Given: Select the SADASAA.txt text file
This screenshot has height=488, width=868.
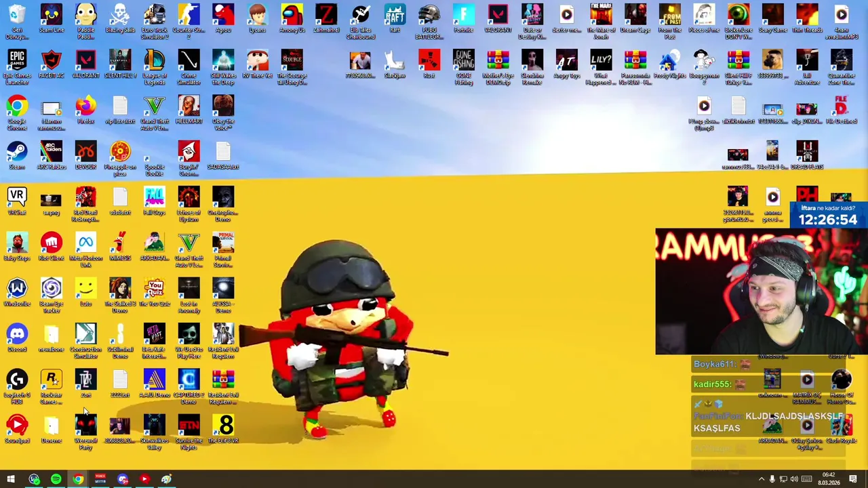Looking at the screenshot, I should coord(223,155).
